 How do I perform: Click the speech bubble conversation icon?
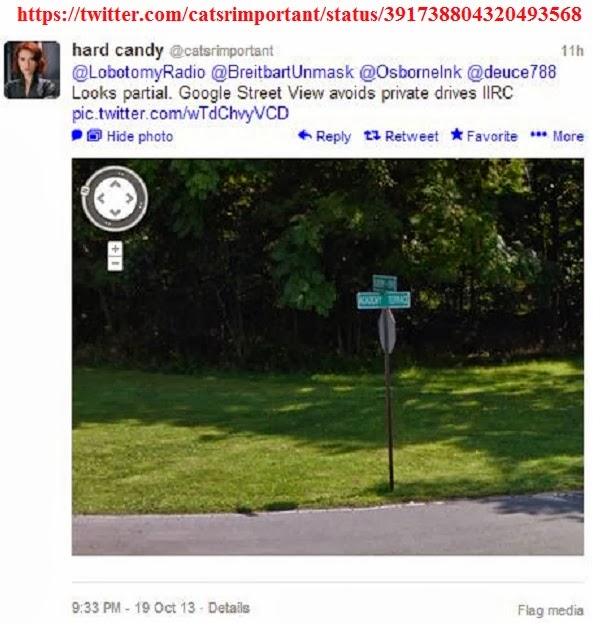point(77,135)
